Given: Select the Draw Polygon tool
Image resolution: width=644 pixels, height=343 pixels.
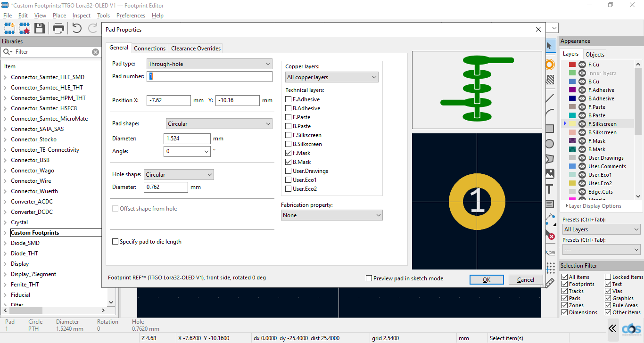Looking at the screenshot, I should click(x=550, y=159).
